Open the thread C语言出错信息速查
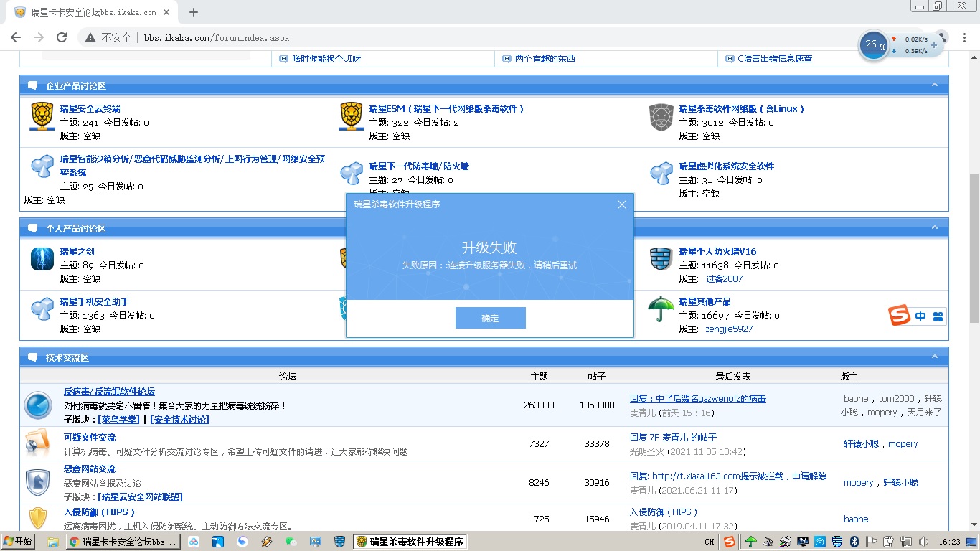This screenshot has height=551, width=980. [775, 59]
